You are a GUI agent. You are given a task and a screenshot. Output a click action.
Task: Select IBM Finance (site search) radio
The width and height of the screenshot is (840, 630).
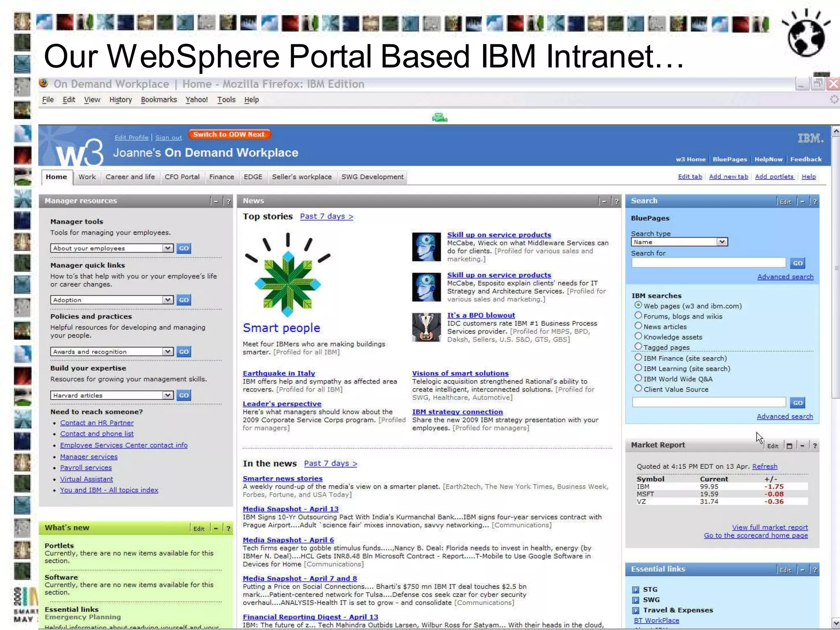point(638,357)
